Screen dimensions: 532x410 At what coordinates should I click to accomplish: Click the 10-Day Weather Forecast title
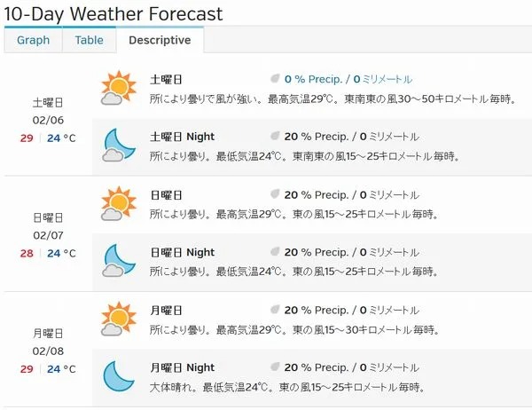(113, 14)
